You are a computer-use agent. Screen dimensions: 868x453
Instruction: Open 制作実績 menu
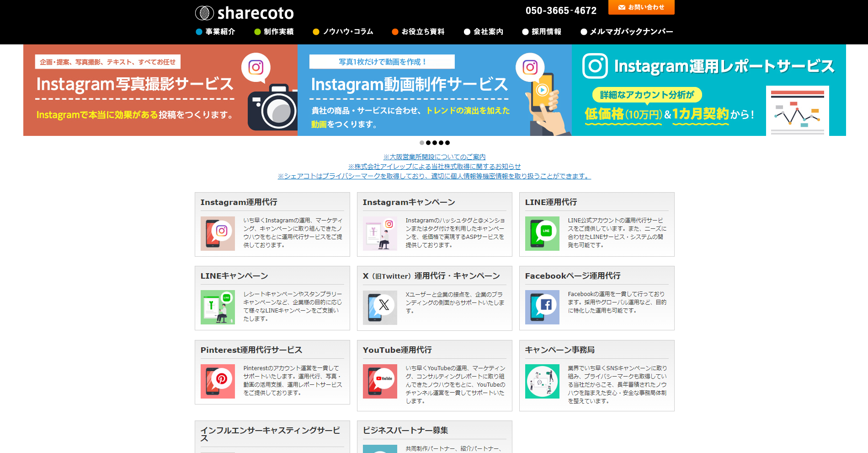click(x=274, y=32)
